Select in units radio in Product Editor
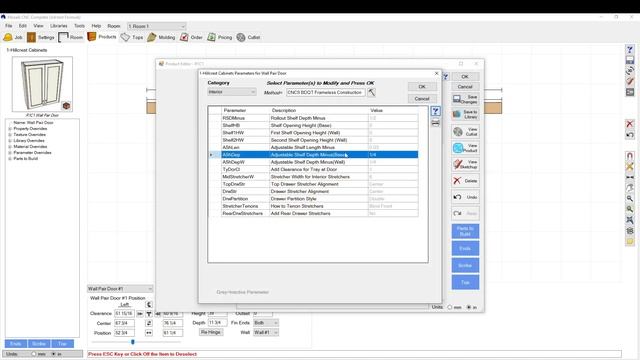 click(x=469, y=307)
